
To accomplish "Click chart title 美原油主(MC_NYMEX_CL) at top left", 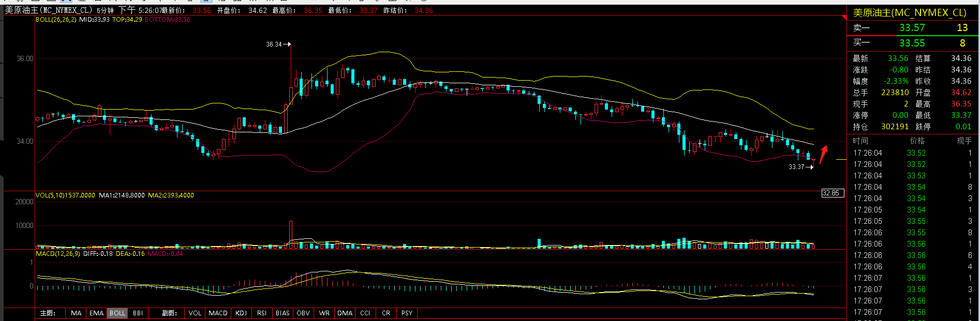I will click(x=49, y=10).
